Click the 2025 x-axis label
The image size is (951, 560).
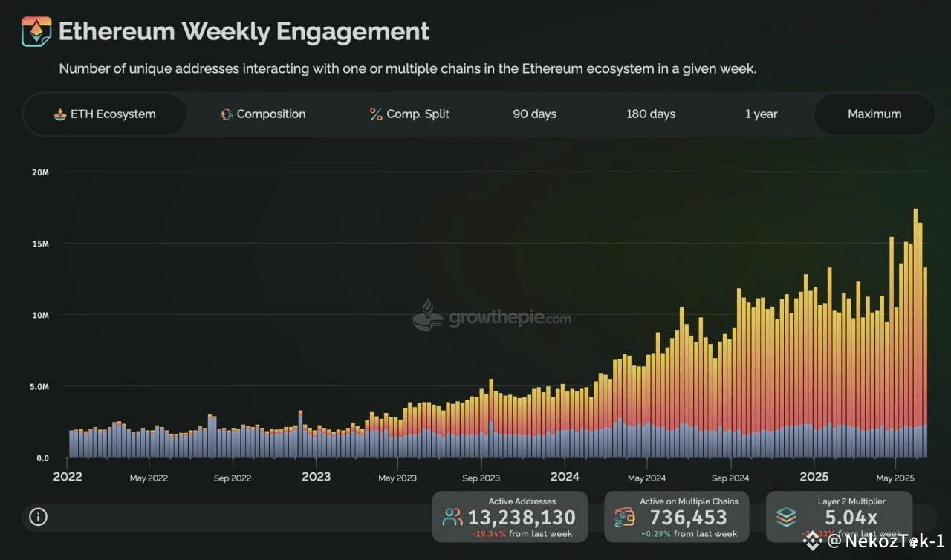click(x=814, y=477)
